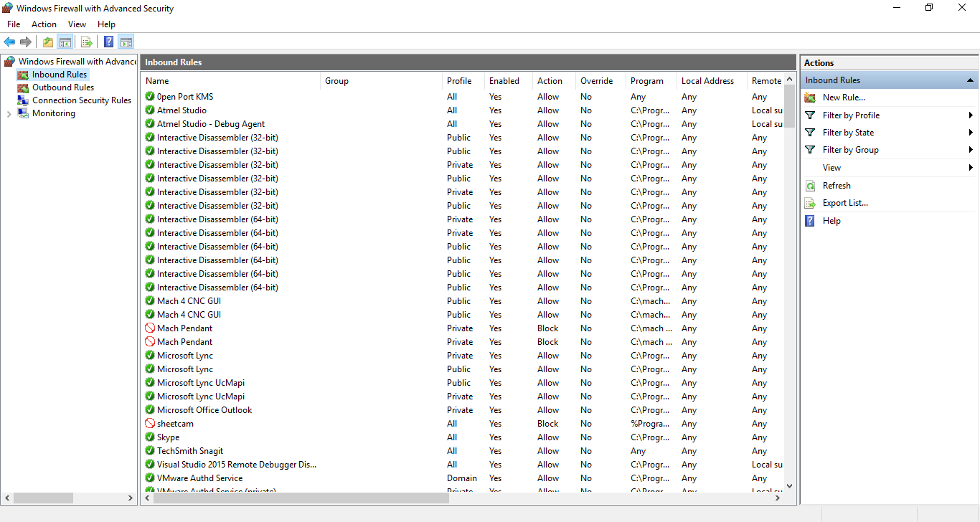Open the Filter by State submenu arrow
The image size is (980, 522).
971,133
